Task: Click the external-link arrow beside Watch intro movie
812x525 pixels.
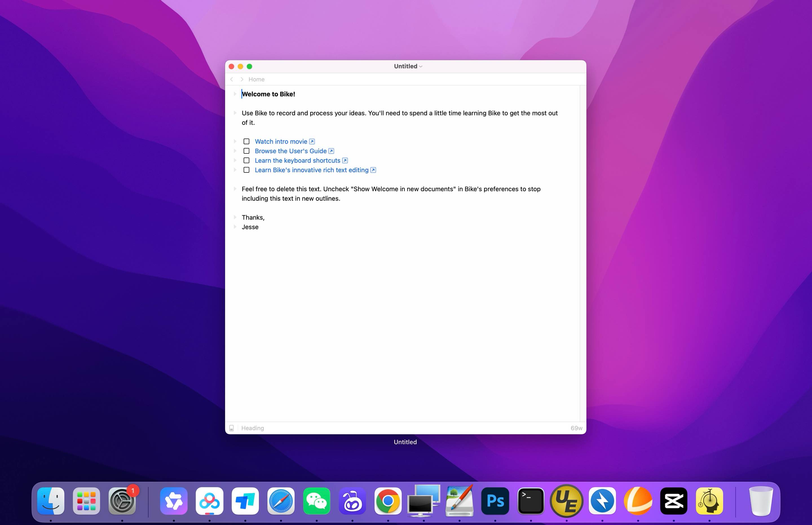Action: point(312,141)
